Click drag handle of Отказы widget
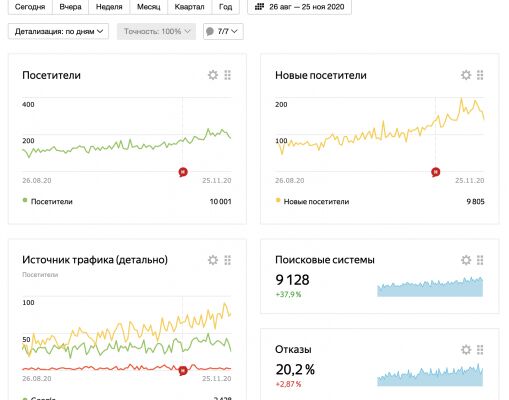509x400 pixels. click(x=480, y=350)
